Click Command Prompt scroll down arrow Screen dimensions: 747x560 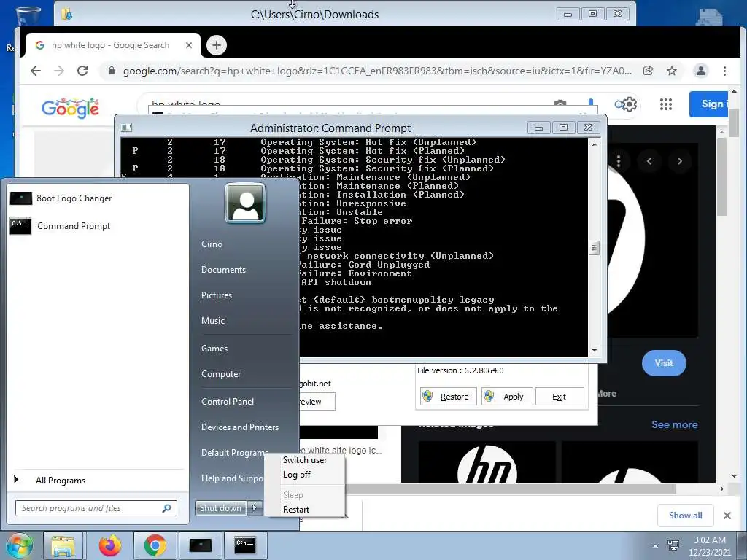point(594,351)
